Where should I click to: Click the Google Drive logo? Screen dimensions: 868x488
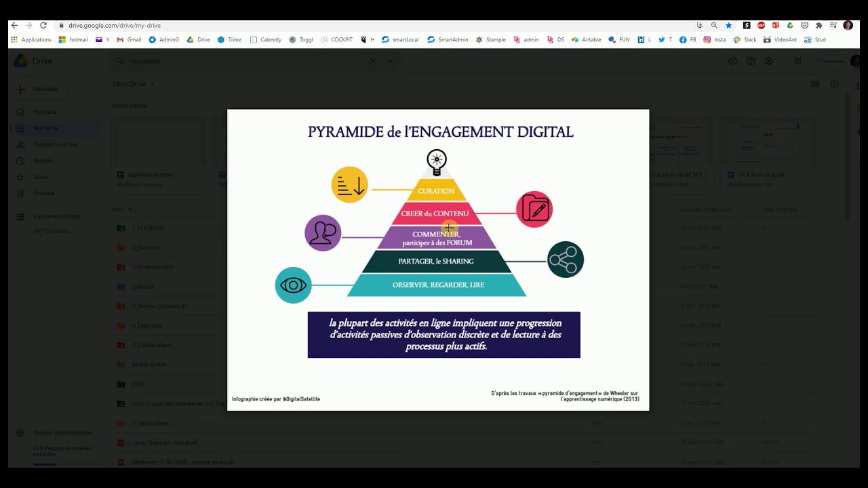pyautogui.click(x=33, y=61)
